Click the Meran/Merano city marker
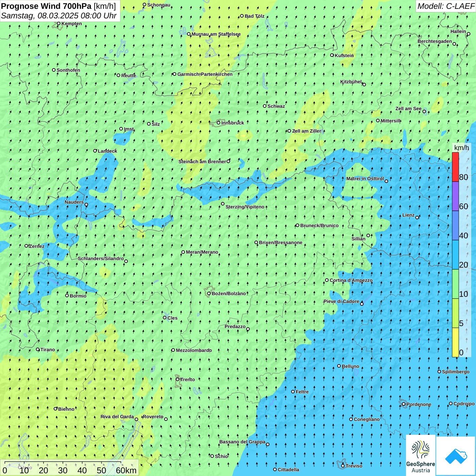476x476 pixels. (183, 252)
